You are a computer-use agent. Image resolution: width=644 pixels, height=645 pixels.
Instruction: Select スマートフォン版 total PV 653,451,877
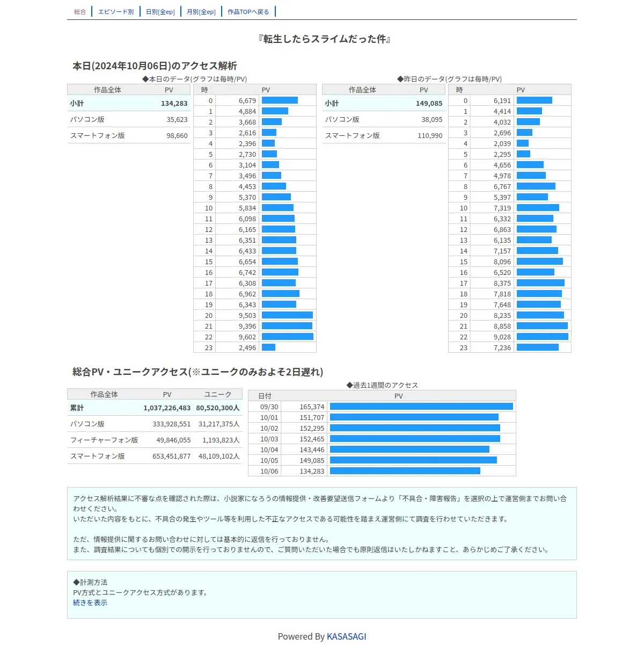(x=172, y=456)
